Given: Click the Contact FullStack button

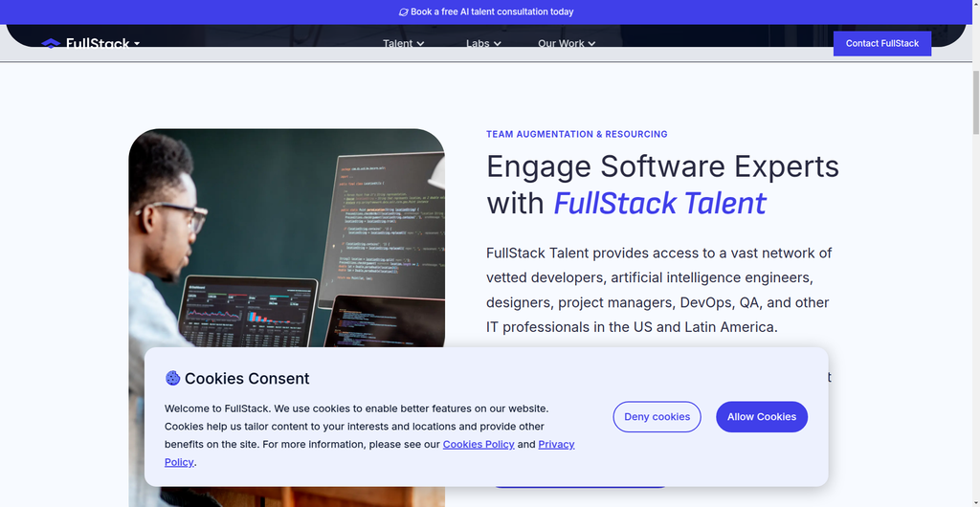Looking at the screenshot, I should pos(881,43).
